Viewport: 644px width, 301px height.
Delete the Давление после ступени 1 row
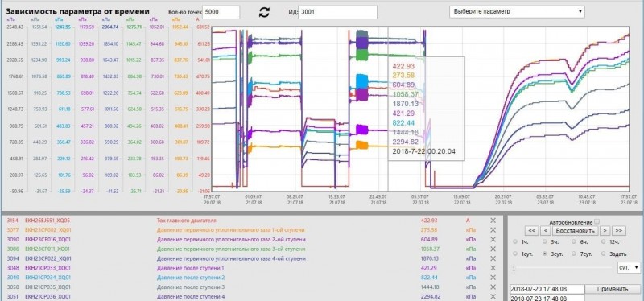[493, 268]
